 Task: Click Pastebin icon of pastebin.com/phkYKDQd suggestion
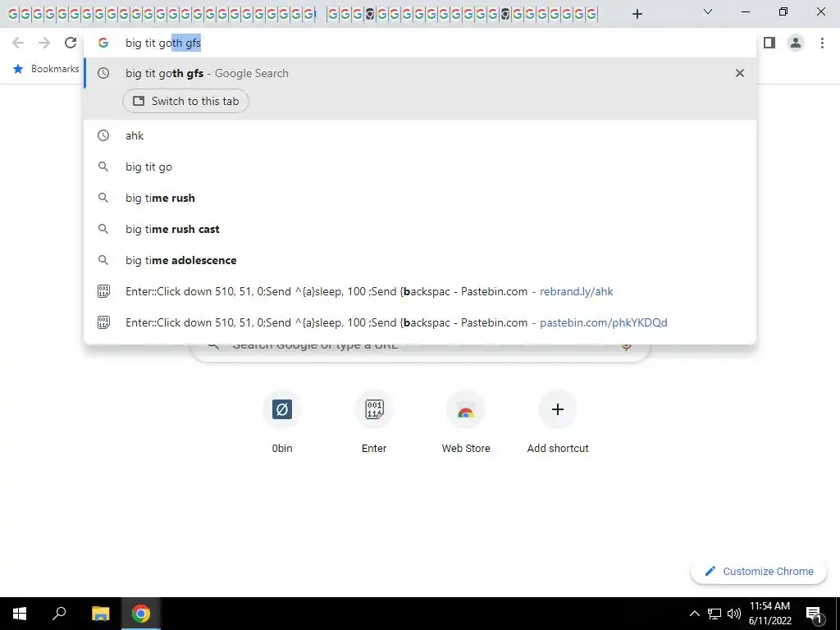(103, 322)
